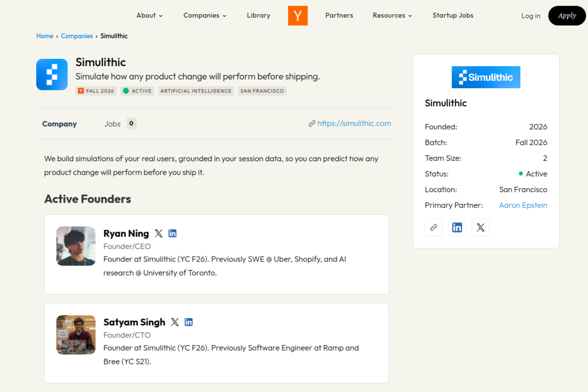Switch to the Company tab
This screenshot has height=392, width=588.
(x=59, y=124)
